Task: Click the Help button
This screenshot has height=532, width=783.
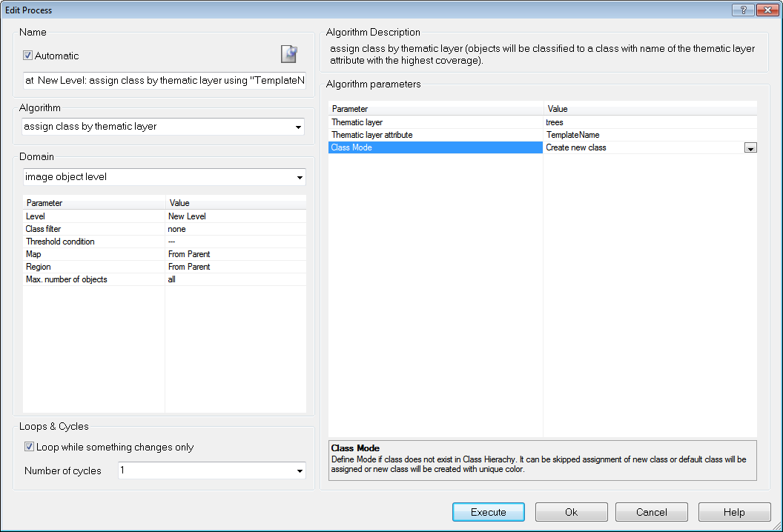Action: pos(734,512)
